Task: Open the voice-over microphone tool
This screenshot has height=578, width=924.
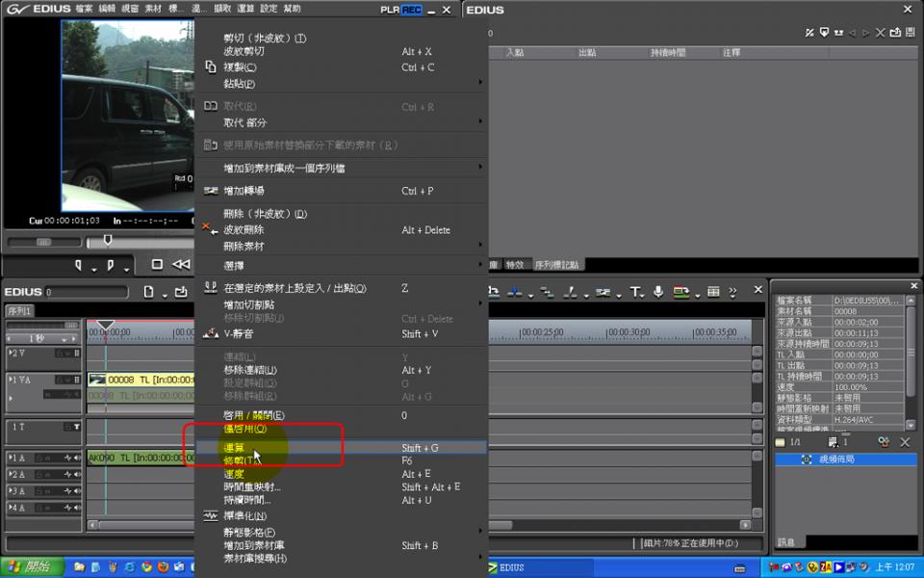Action: [658, 291]
